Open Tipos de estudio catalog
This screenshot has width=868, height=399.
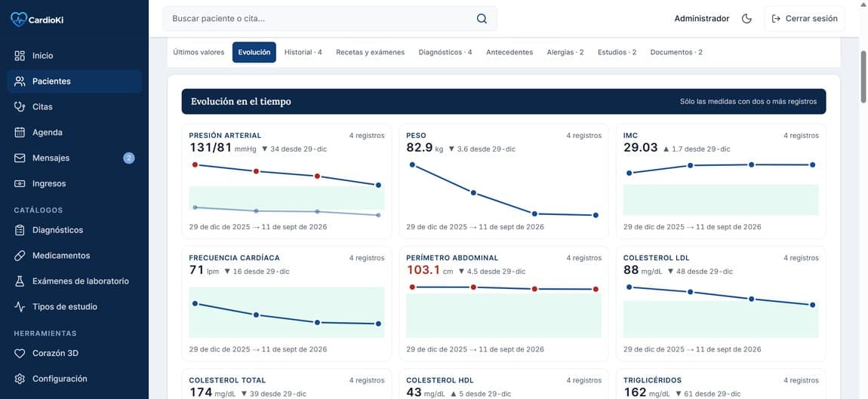[75, 306]
